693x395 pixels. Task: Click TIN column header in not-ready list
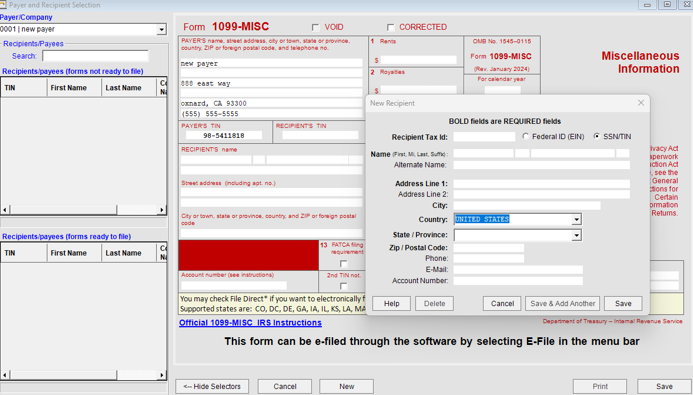(x=24, y=87)
